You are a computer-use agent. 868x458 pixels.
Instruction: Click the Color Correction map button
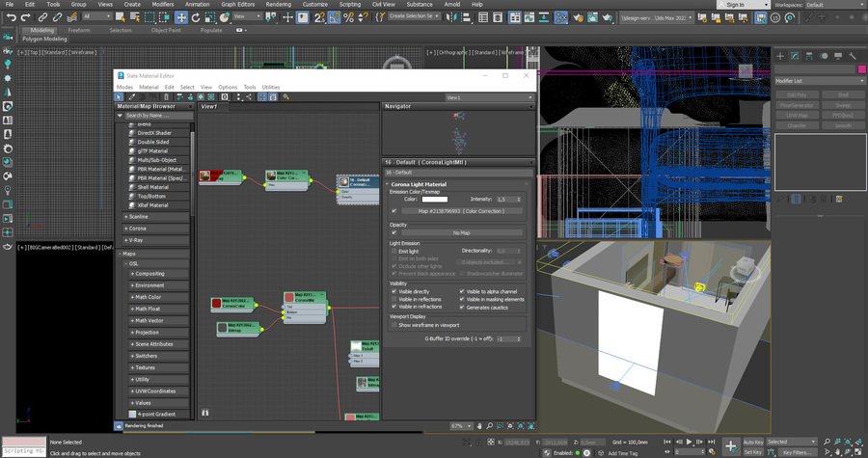(460, 210)
